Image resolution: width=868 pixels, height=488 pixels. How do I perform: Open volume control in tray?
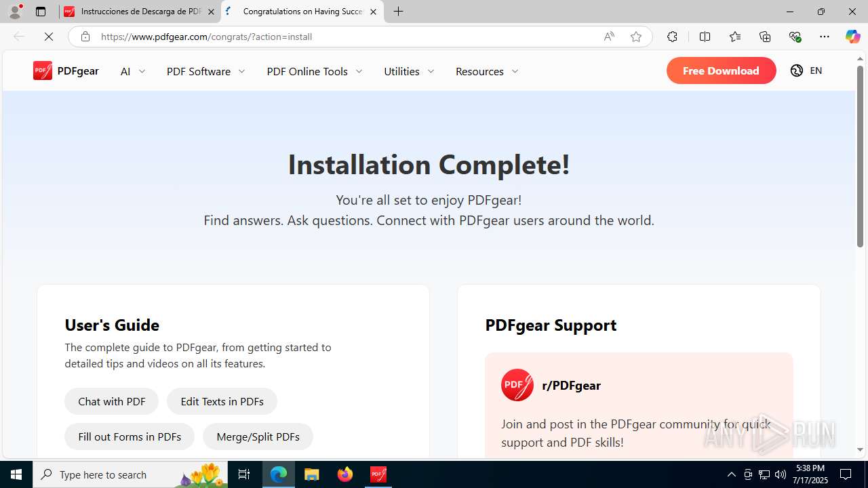(781, 474)
